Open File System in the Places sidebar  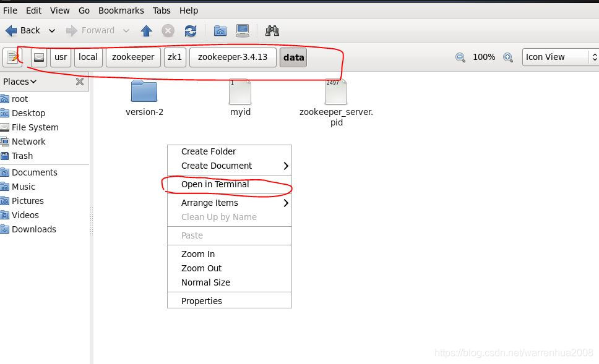tap(30, 127)
